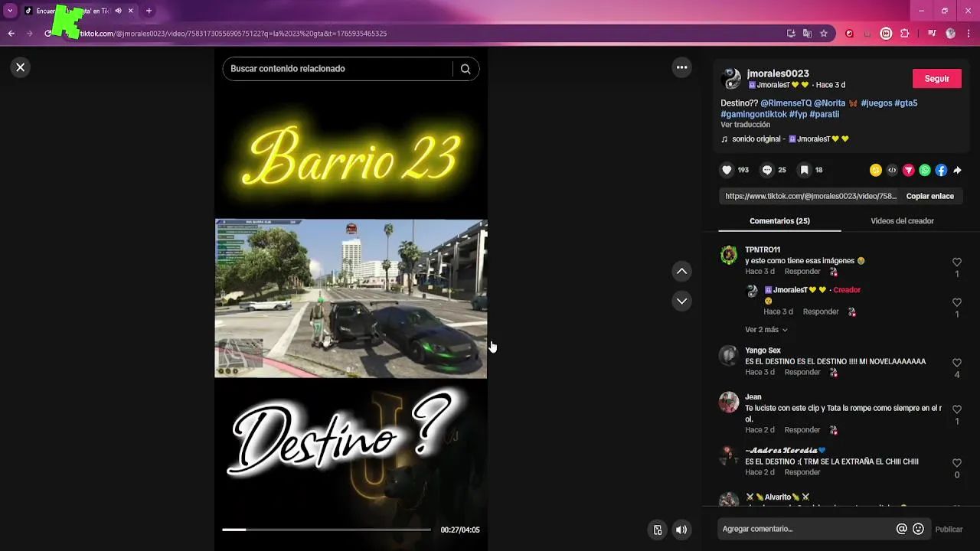Toggle the auto-scroll icon beside volume

tap(658, 530)
